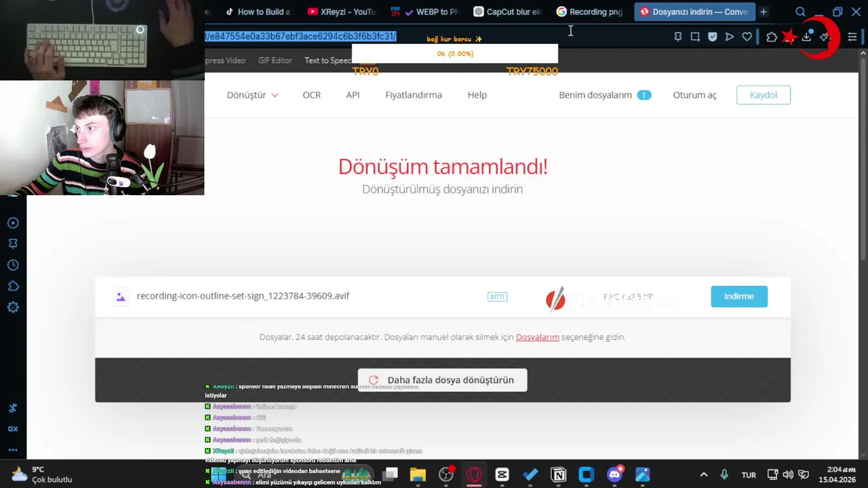The image size is (868, 488).
Task: Open Discord on the taskbar
Action: [615, 474]
